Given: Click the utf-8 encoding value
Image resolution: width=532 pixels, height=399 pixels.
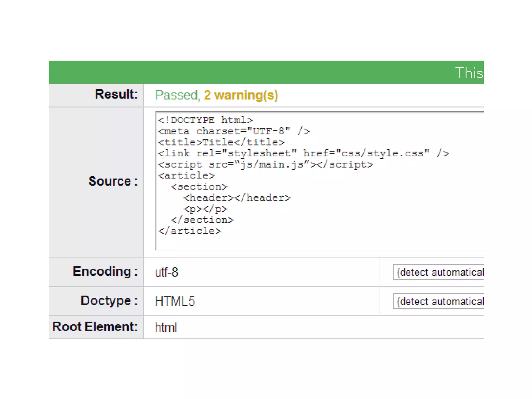Looking at the screenshot, I should (167, 272).
